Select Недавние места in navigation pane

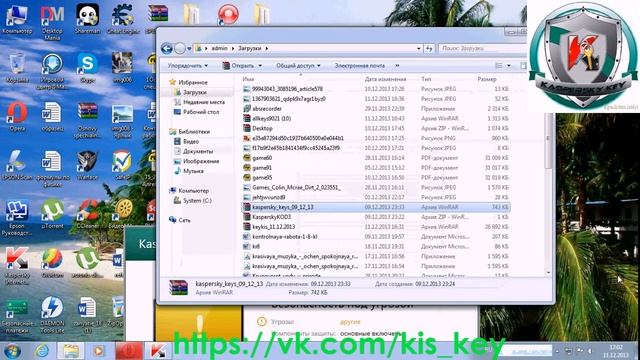click(204, 102)
